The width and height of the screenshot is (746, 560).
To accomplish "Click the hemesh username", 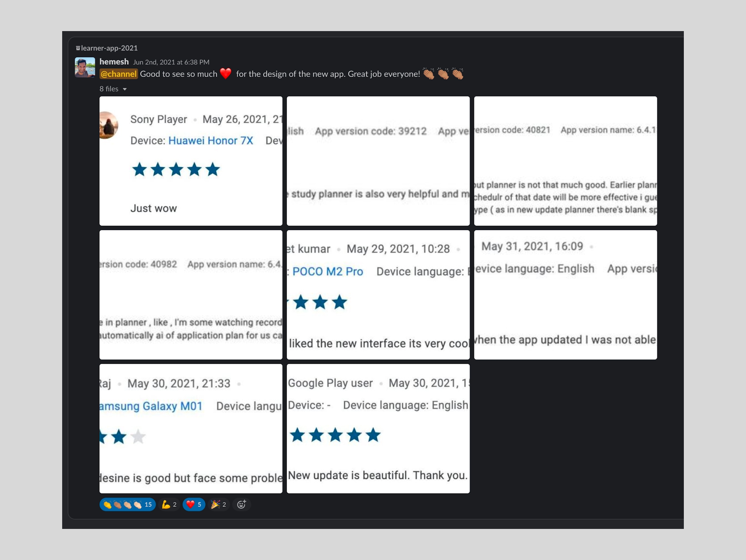I will pos(114,62).
